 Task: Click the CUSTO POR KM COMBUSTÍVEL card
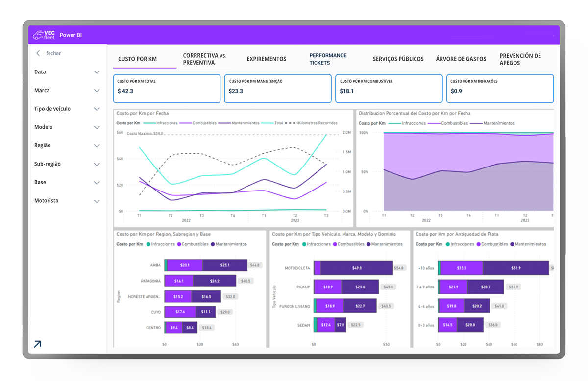[388, 89]
